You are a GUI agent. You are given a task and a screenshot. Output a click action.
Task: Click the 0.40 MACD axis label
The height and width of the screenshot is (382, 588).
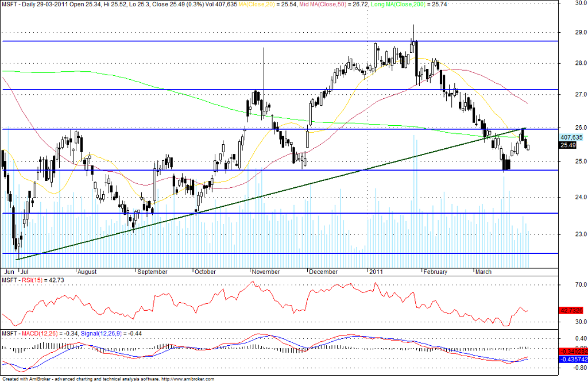[x=581, y=338]
